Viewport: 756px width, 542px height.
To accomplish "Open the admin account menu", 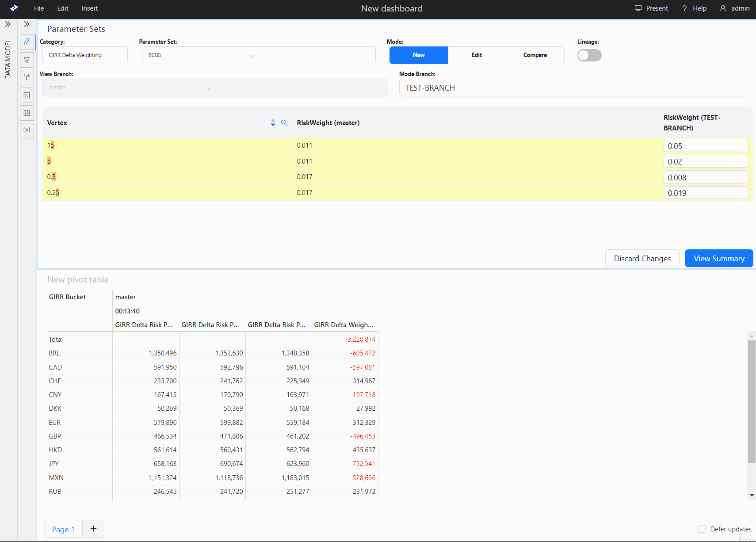I will 740,8.
